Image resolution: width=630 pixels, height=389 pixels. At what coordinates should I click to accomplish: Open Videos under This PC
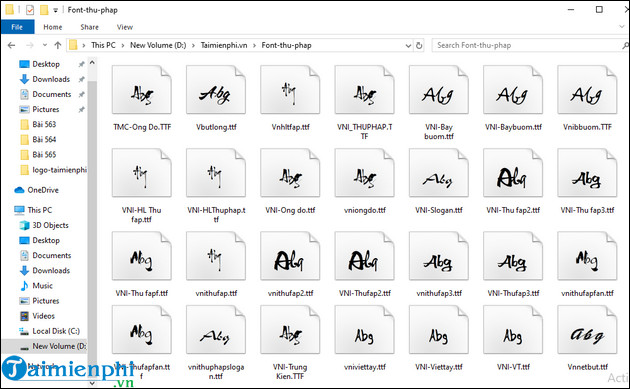coord(43,316)
